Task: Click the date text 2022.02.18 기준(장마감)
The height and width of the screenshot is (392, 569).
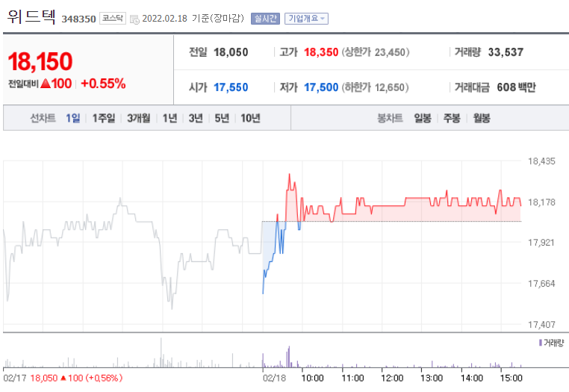Action: click(x=193, y=19)
